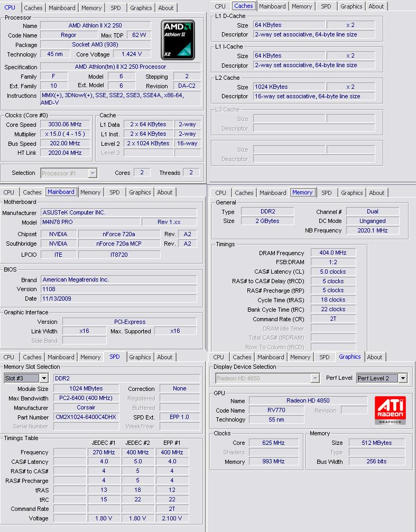The image size is (416, 532).
Task: In the Display Device panel, open CPU tab
Action: [219, 357]
